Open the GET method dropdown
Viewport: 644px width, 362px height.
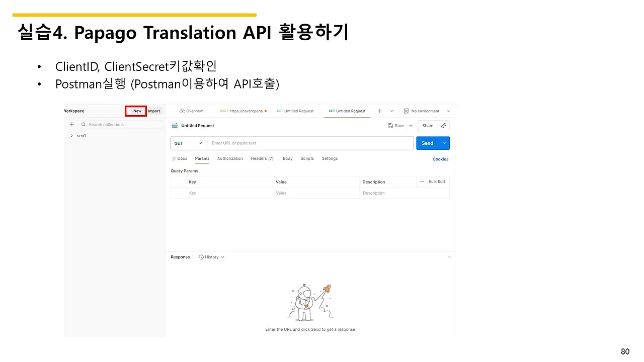tap(189, 143)
